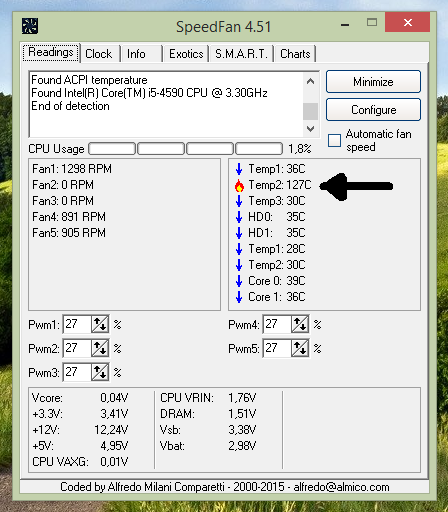The width and height of the screenshot is (448, 512).
Task: Click the Pwm5 value field
Action: (x=277, y=348)
